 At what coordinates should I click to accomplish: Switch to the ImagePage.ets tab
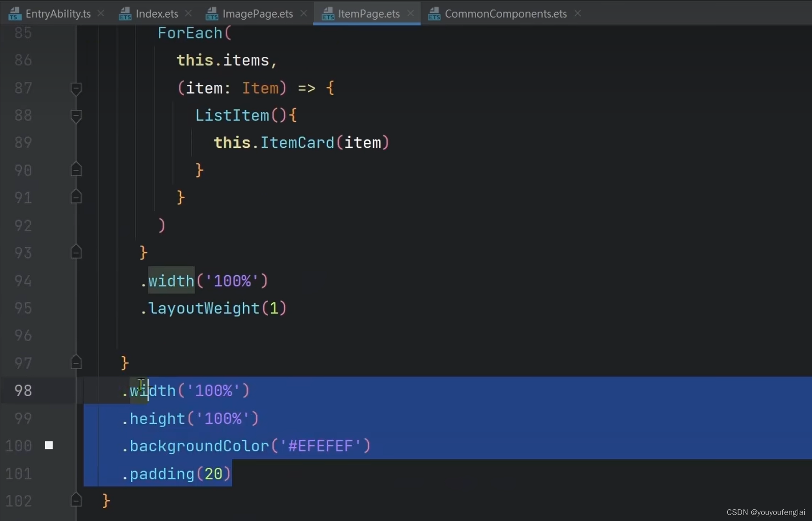[257, 13]
